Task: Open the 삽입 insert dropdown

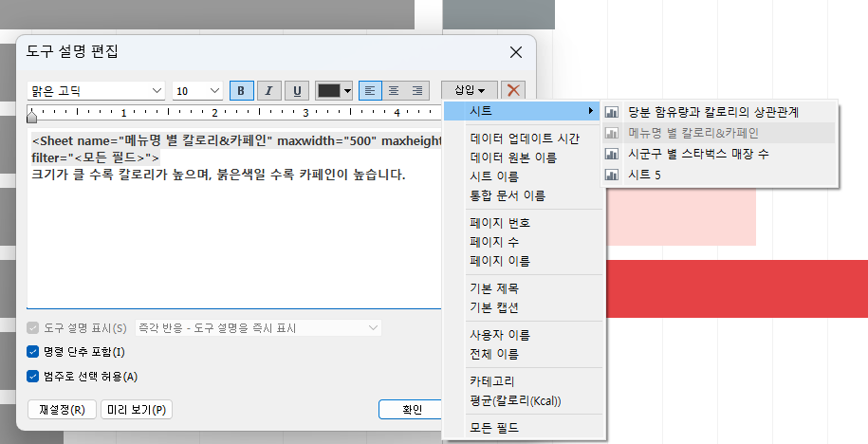Action: point(470,90)
